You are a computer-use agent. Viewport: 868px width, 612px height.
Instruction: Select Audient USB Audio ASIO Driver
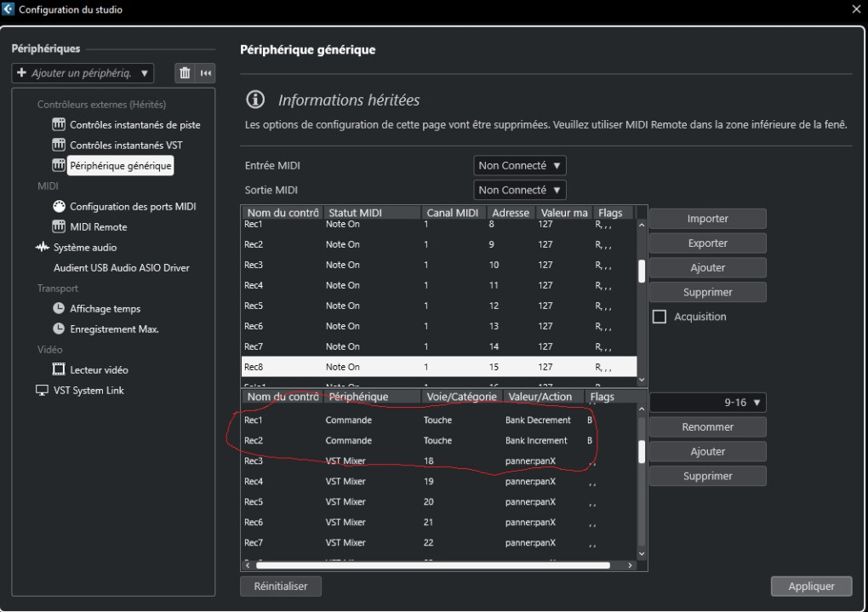coord(121,268)
